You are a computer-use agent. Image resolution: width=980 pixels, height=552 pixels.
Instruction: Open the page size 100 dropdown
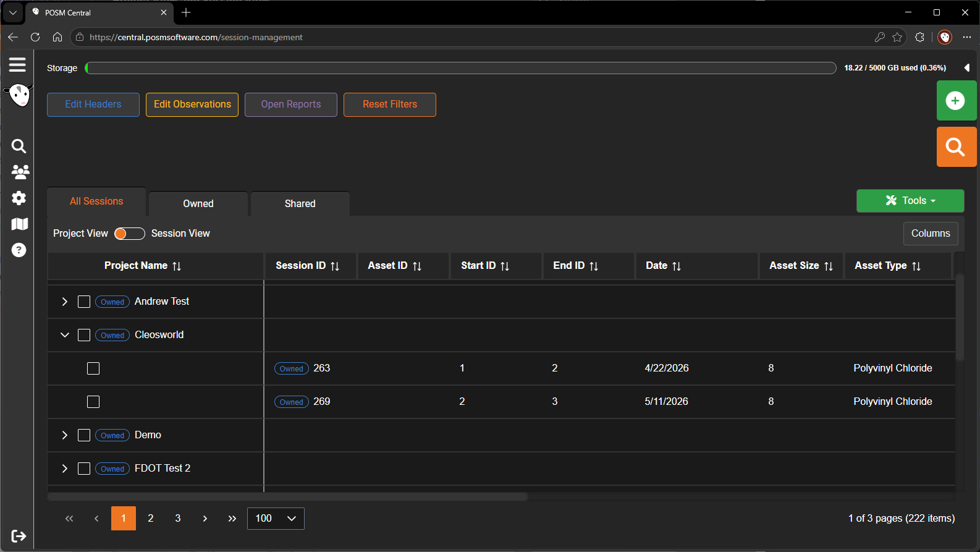point(276,519)
